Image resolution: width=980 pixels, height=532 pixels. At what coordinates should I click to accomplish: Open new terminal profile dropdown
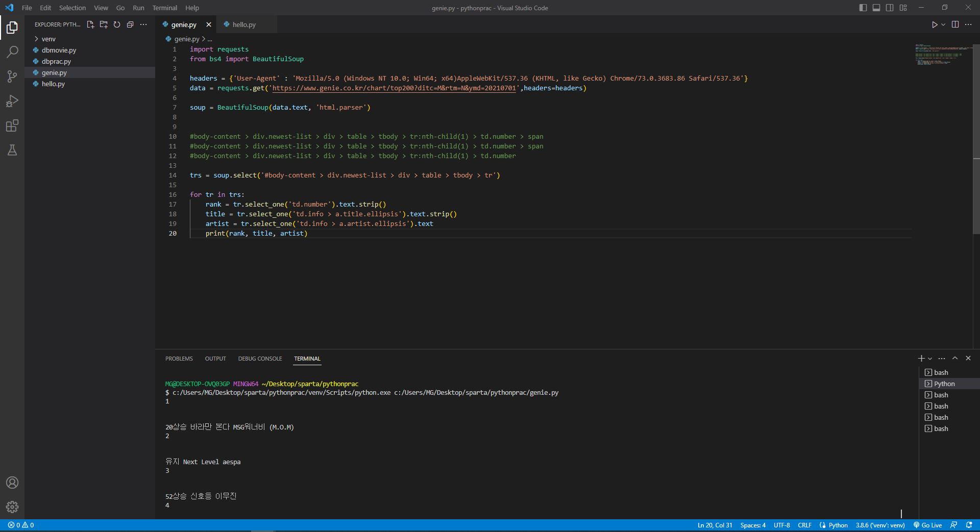coord(930,359)
